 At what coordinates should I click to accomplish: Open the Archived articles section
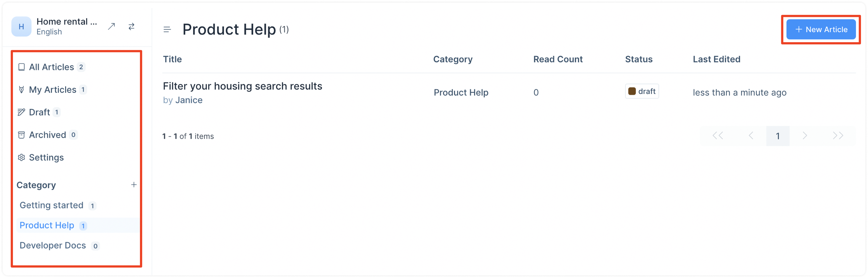click(x=47, y=135)
